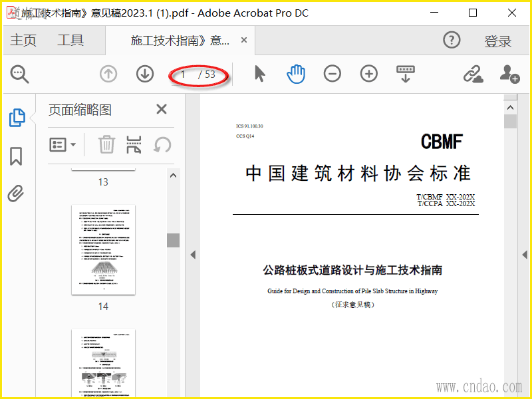Toggle the page thumbnails sidebar icon

coord(17,118)
